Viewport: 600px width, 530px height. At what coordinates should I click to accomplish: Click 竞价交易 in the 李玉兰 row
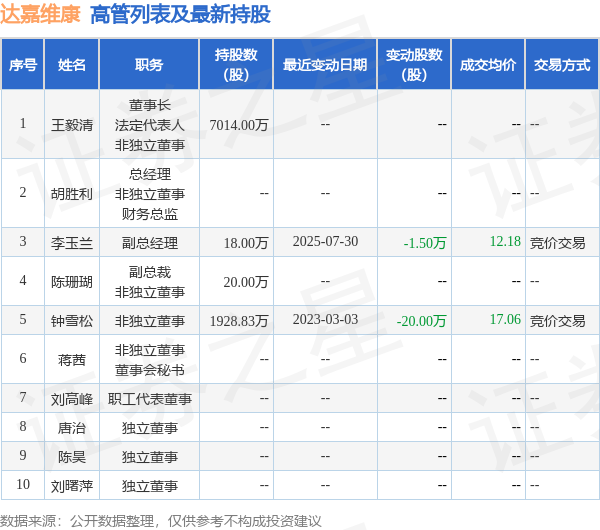(558, 243)
